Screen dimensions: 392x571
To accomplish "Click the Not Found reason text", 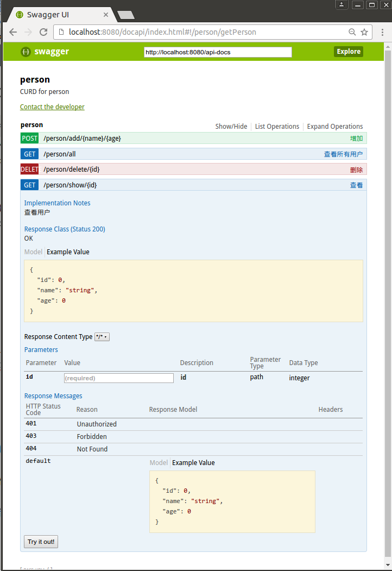I will (92, 449).
